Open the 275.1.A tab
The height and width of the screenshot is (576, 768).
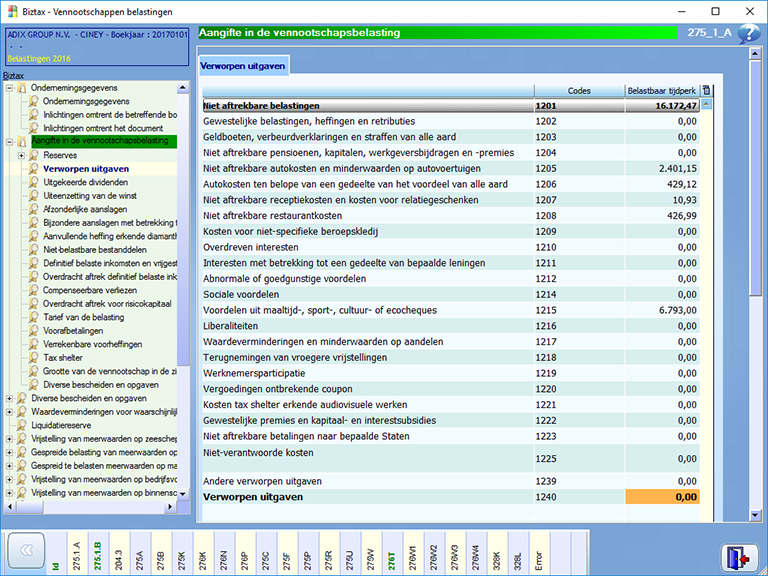point(76,553)
